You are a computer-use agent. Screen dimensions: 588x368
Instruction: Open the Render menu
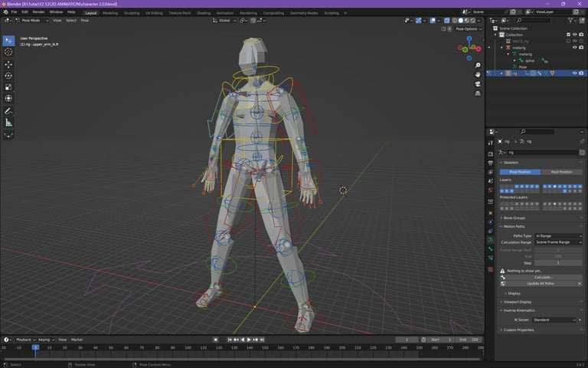tap(38, 12)
